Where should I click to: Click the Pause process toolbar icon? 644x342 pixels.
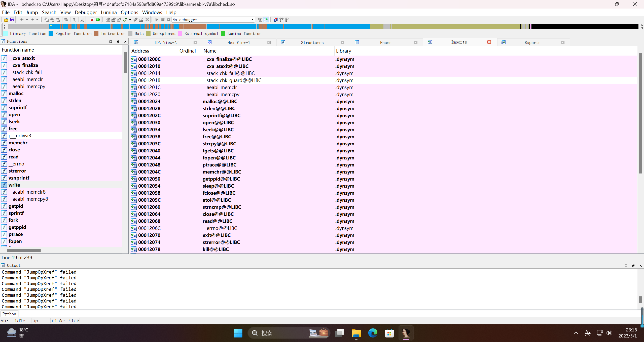163,20
